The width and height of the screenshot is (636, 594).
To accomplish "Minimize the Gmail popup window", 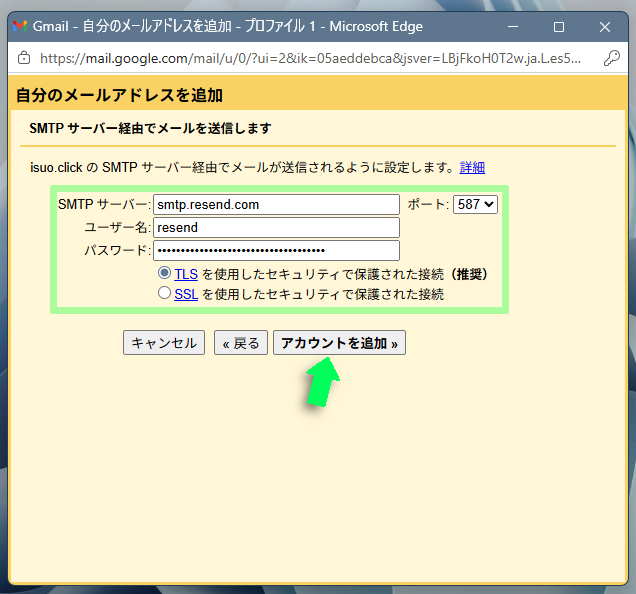I will coord(513,27).
